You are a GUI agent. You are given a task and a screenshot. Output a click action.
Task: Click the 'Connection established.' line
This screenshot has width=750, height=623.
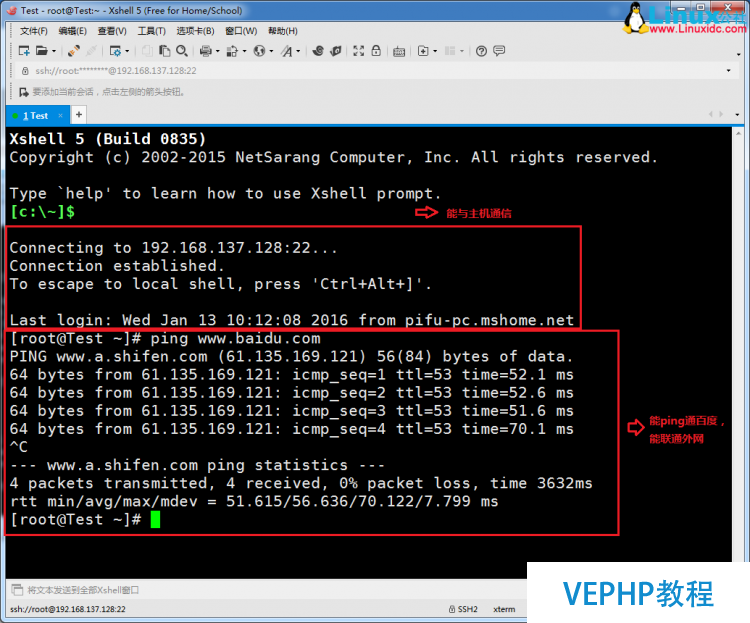click(117, 266)
